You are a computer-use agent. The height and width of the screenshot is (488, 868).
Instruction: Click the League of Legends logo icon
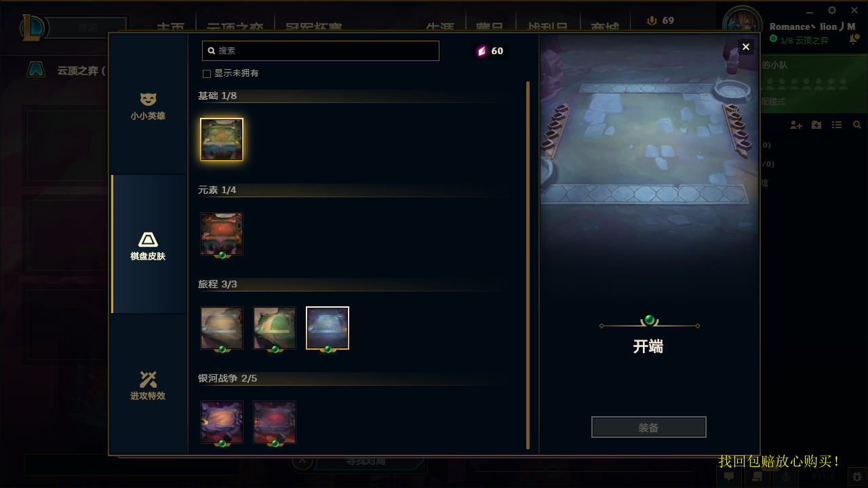[33, 28]
